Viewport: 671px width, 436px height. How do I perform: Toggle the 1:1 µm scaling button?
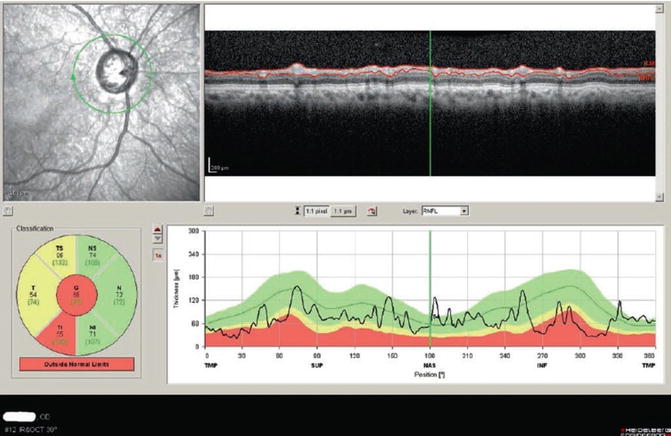343,212
